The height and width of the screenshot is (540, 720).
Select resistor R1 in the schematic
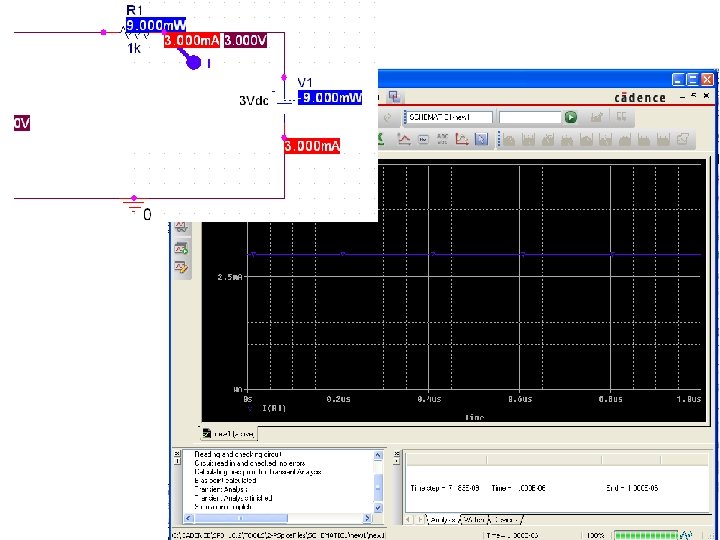coord(135,33)
